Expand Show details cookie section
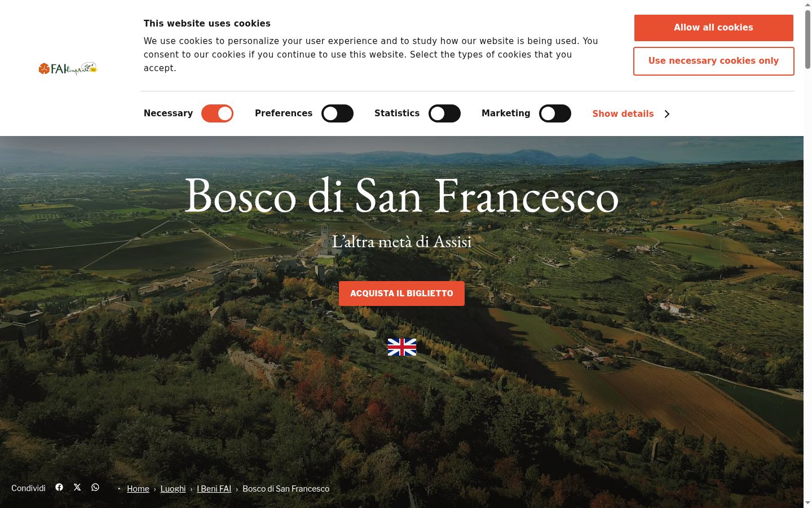 (x=623, y=114)
